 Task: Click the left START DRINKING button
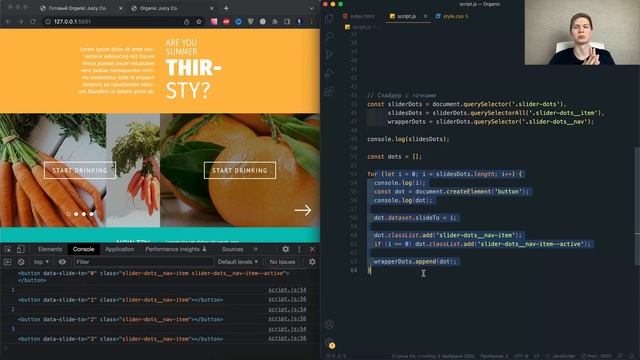80,171
